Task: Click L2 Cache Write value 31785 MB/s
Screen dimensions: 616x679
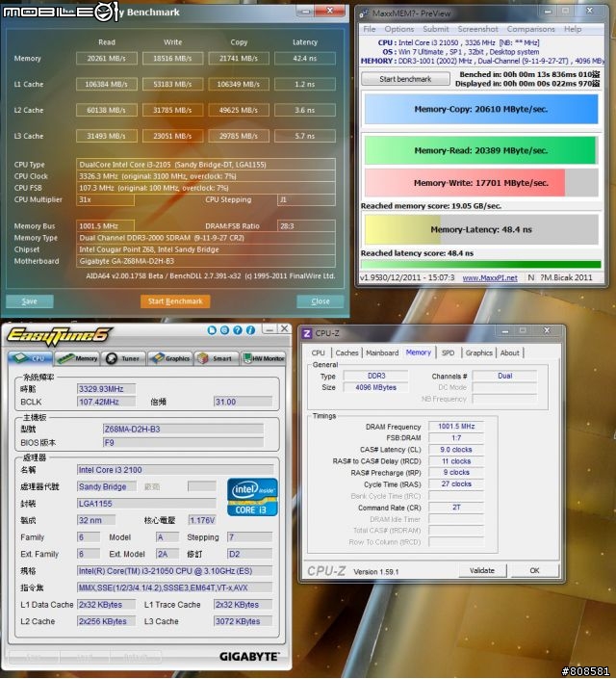Action: tap(172, 110)
